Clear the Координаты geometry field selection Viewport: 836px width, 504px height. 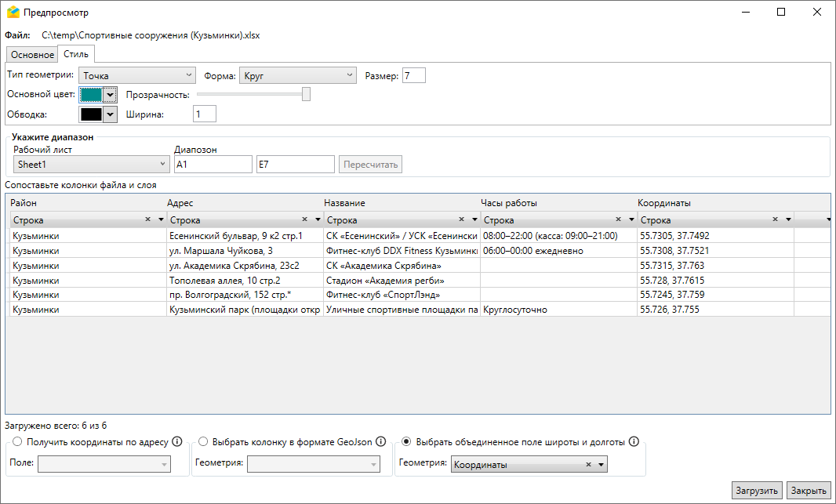pyautogui.click(x=588, y=465)
